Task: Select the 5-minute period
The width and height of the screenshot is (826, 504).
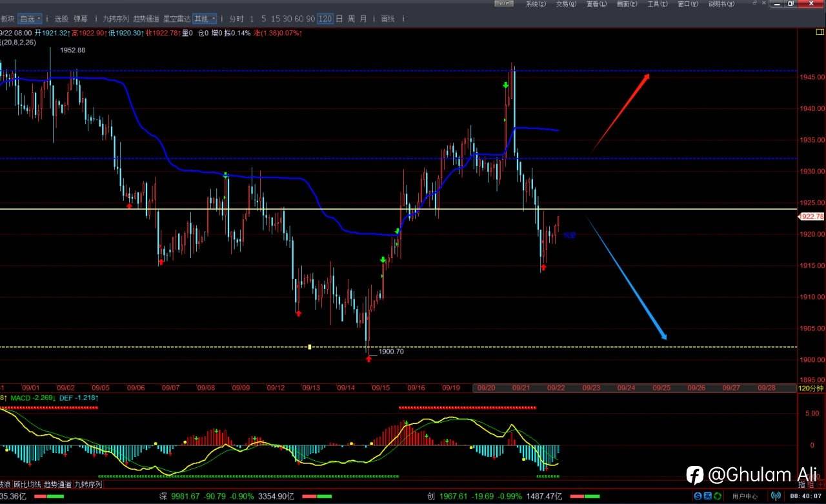Action: [264, 19]
